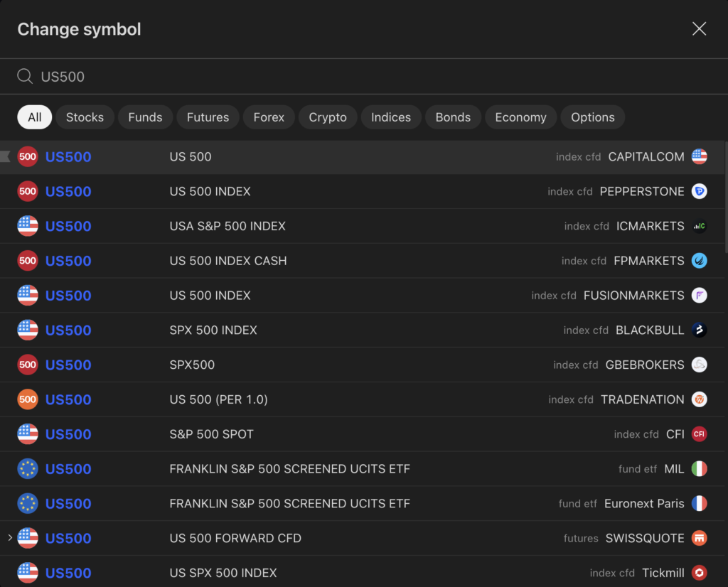Viewport: 728px width, 587px height.
Task: Click the results list scrollbar
Action: 726,198
